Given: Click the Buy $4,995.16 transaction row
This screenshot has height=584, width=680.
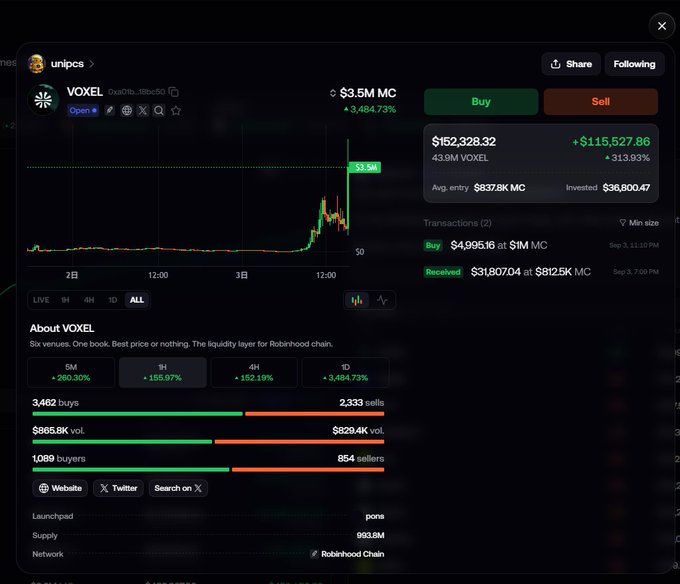Looking at the screenshot, I should 541,245.
